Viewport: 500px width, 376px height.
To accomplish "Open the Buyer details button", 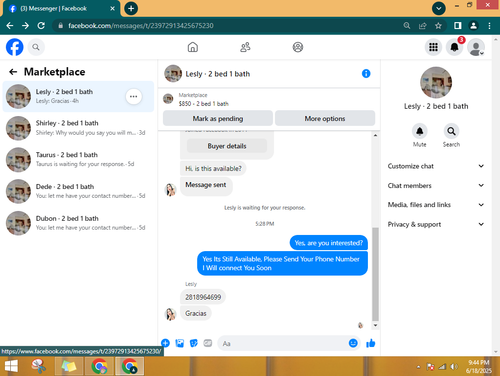I will [227, 146].
